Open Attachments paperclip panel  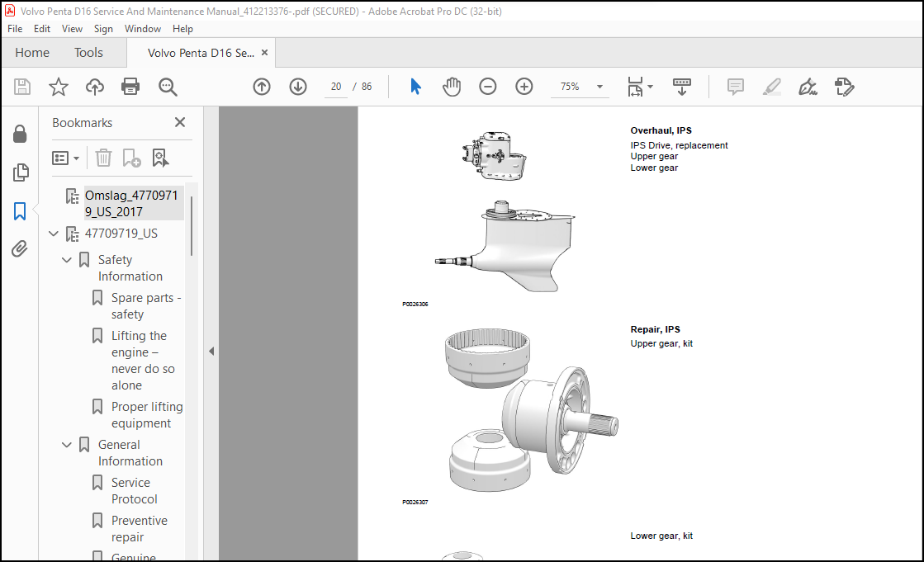tap(20, 248)
